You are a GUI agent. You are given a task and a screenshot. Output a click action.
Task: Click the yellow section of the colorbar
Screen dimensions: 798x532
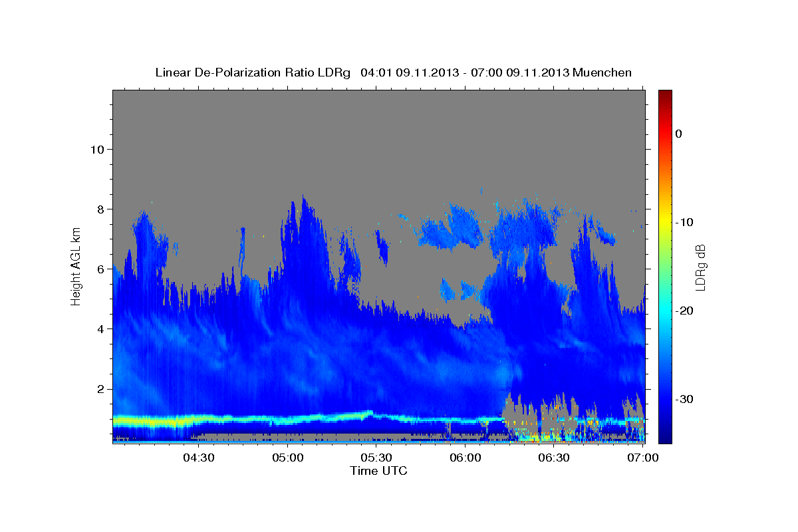point(665,219)
